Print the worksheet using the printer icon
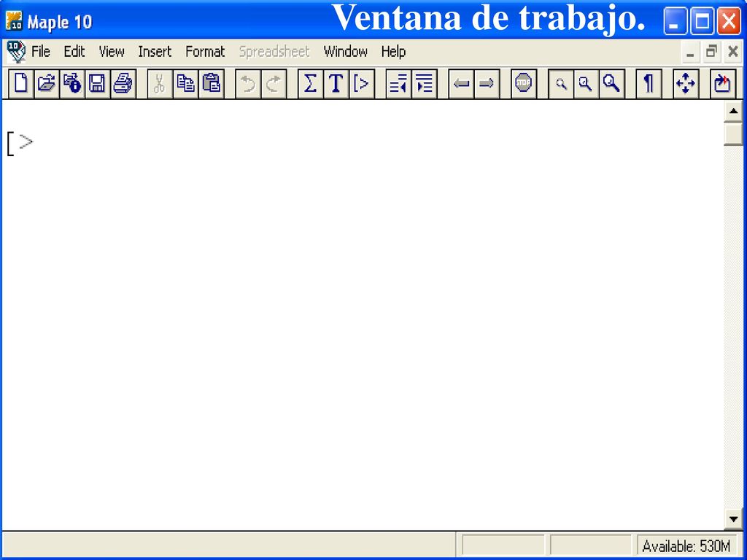Viewport: 747px width, 560px height. tap(123, 84)
